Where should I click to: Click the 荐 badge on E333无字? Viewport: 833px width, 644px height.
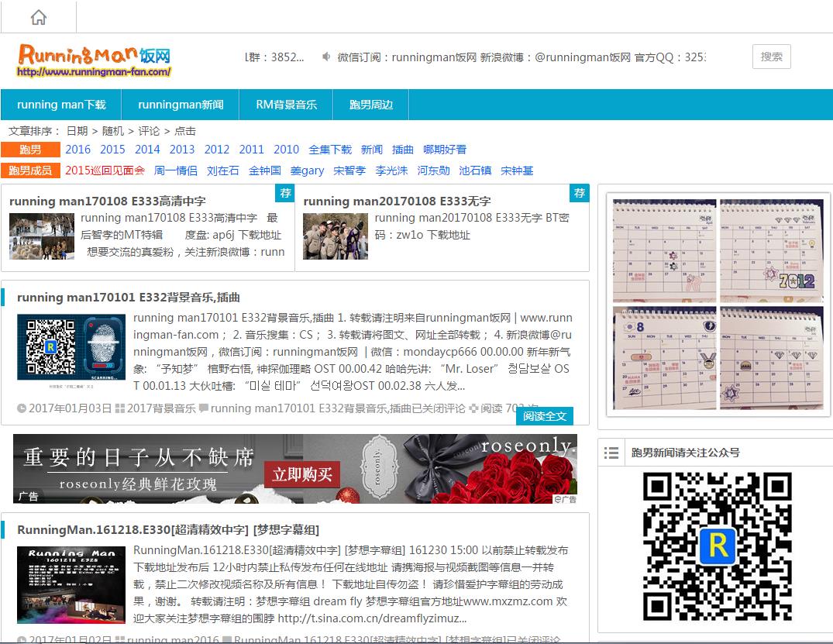coord(580,193)
